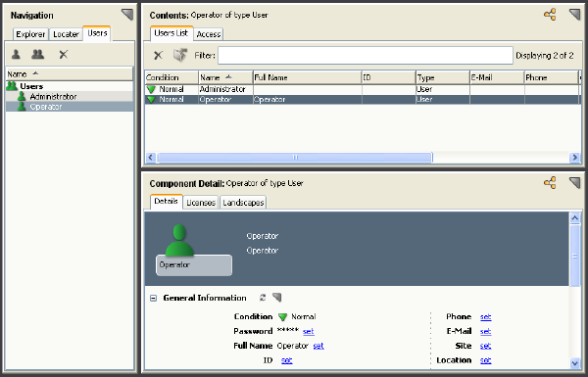Click the Displaying 2 of 2 text
Screen dimensions: 588x377
[x=545, y=56]
